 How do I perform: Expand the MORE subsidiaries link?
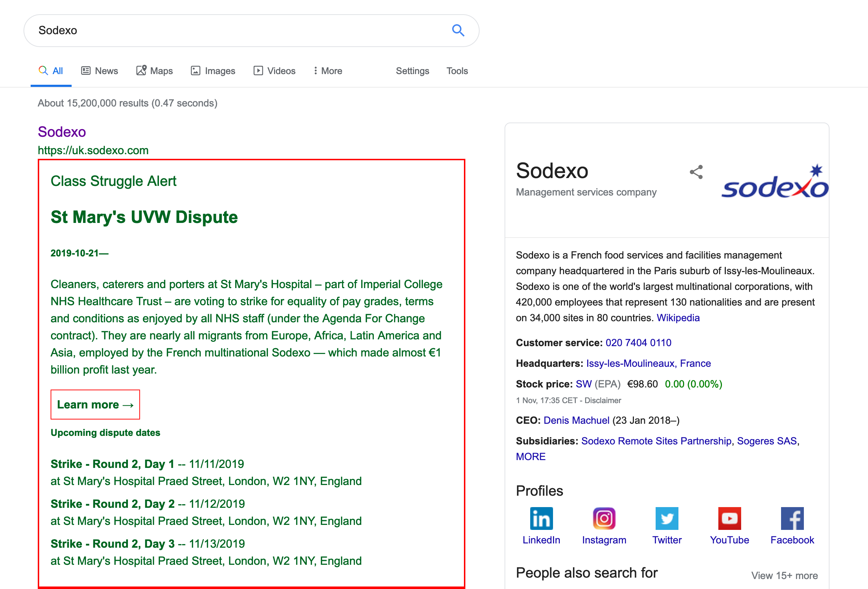tap(530, 456)
